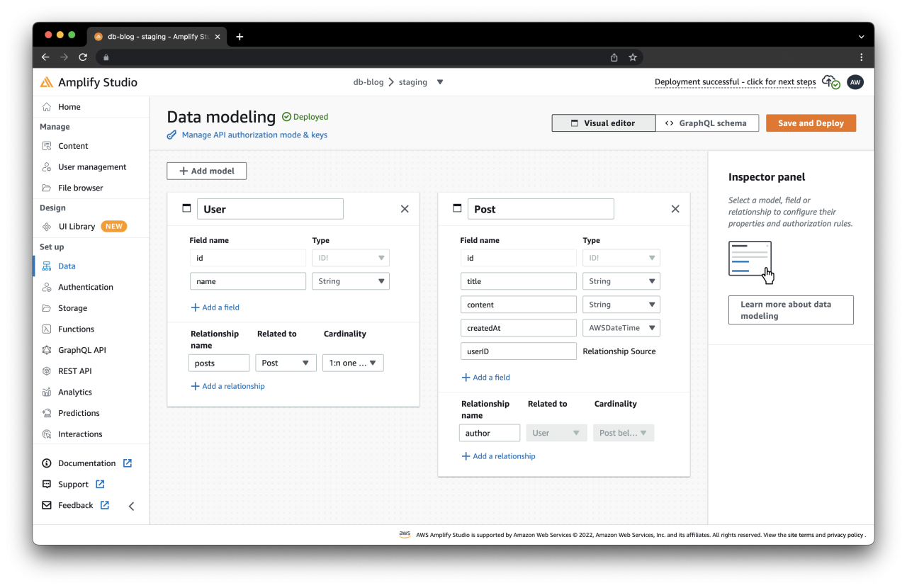Reload the browser page
907x588 pixels.
click(x=83, y=57)
